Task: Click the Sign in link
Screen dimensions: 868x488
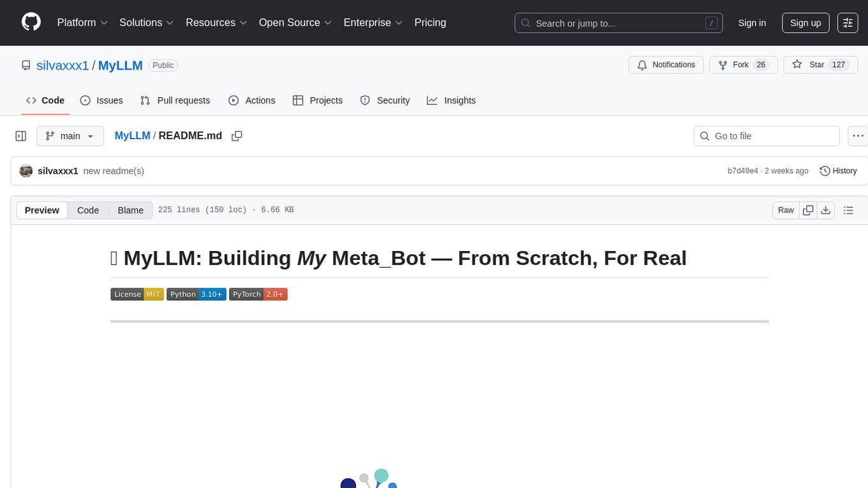Action: pos(752,23)
